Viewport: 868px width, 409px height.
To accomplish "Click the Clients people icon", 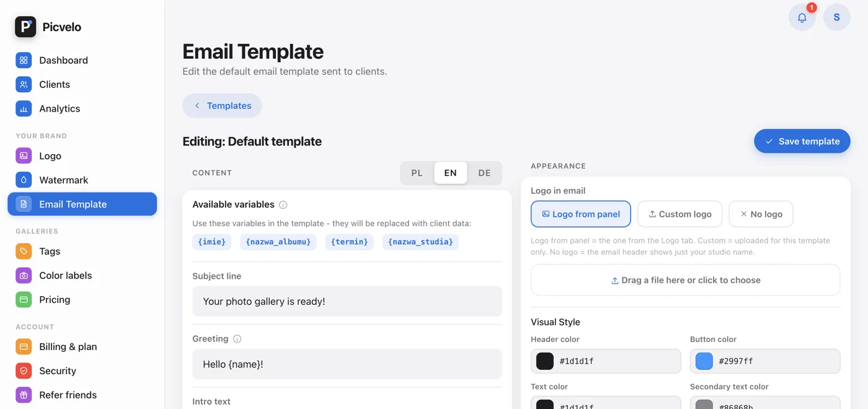I will click(24, 84).
